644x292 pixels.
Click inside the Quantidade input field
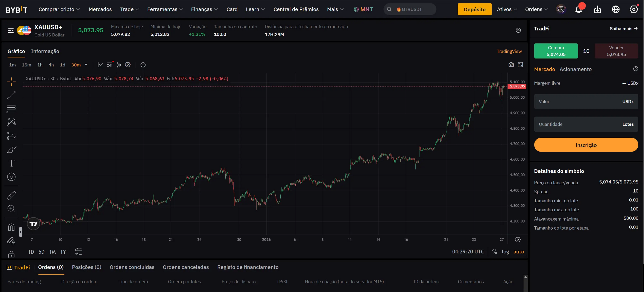coord(575,124)
